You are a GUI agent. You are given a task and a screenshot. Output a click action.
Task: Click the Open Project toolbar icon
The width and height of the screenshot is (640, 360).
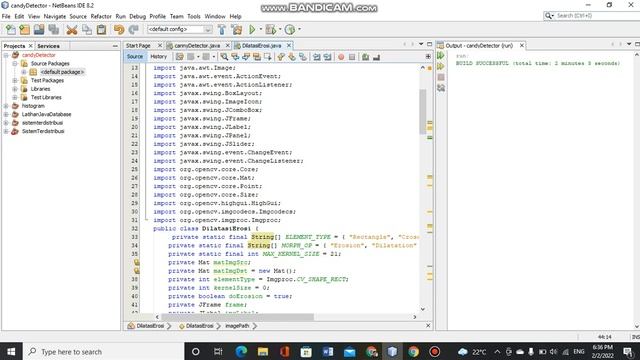(39, 29)
